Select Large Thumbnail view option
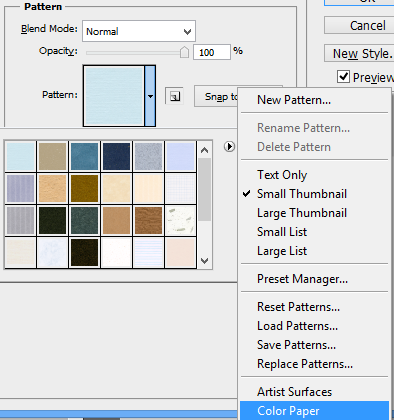Screen dimensions: 394x420 pos(314,213)
